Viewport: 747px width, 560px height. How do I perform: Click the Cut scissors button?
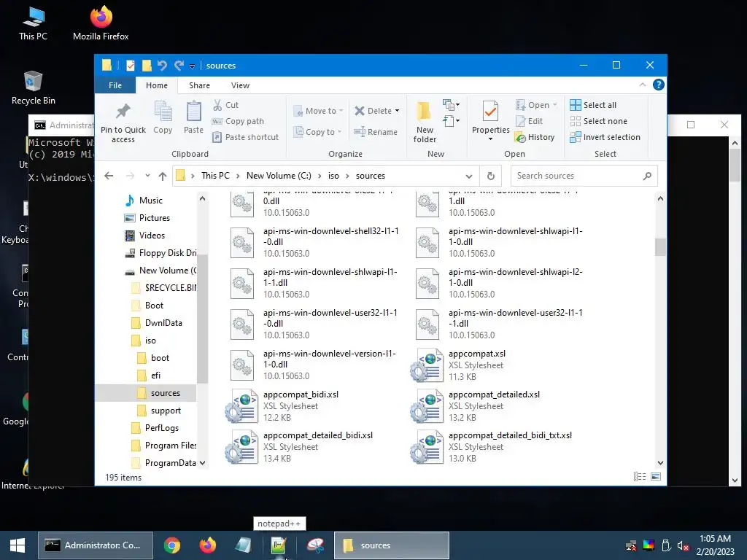point(225,105)
